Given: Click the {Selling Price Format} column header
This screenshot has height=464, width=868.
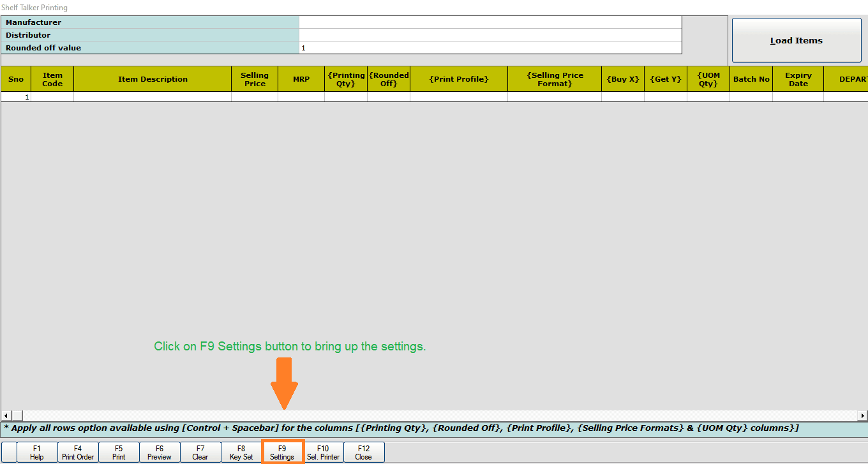Looking at the screenshot, I should pos(555,79).
